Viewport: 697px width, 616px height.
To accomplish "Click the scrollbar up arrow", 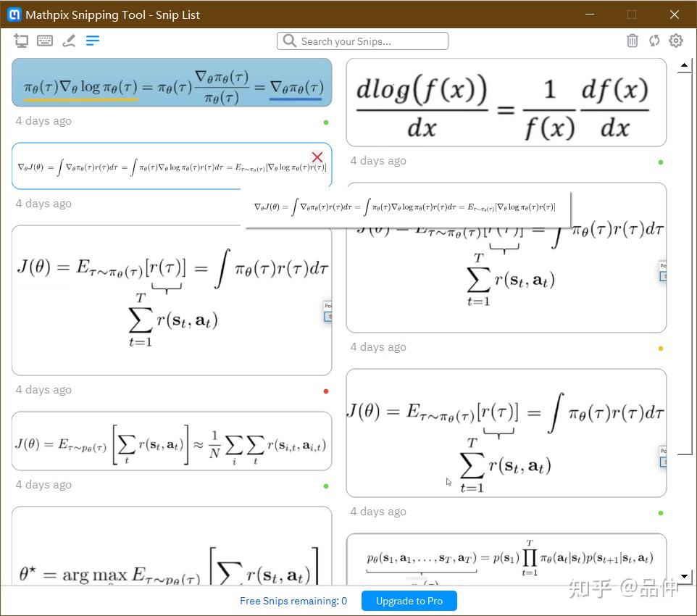I will coord(684,65).
